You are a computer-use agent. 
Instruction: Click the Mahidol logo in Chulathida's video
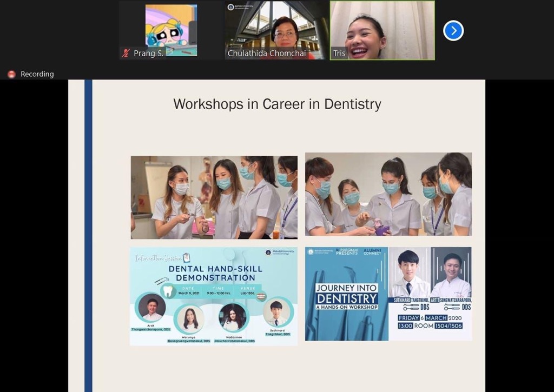point(231,7)
